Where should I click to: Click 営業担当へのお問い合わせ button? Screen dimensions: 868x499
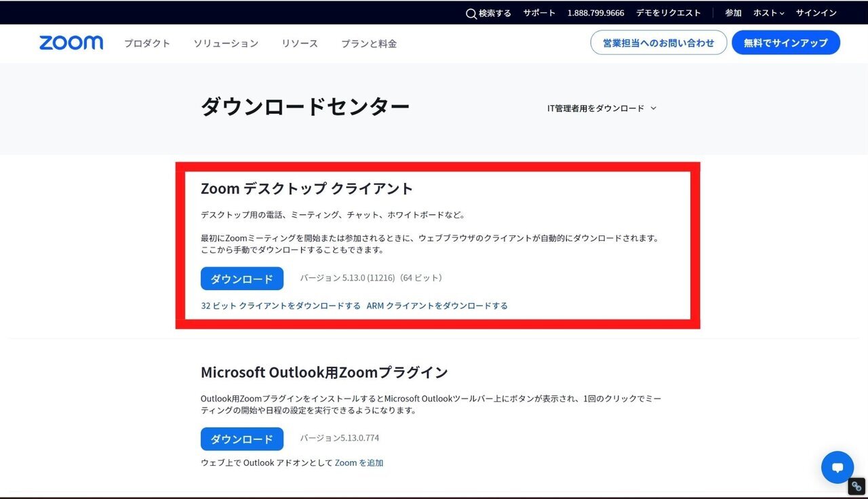658,43
